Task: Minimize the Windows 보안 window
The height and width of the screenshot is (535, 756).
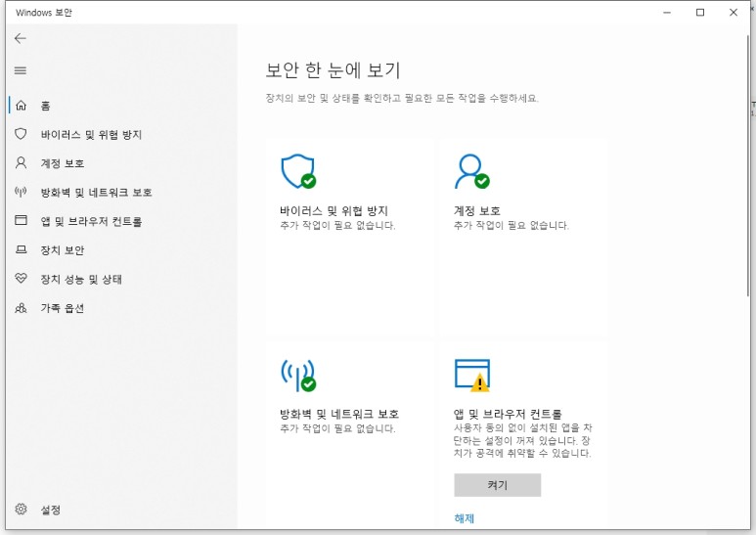Action: click(667, 13)
